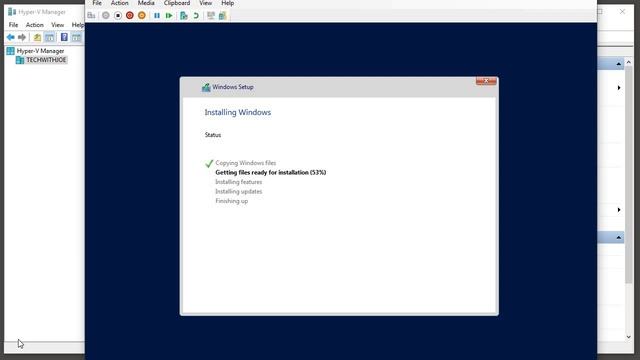Turn off the VM with the black stop icon
Screen dimensions: 640x360
[118, 16]
